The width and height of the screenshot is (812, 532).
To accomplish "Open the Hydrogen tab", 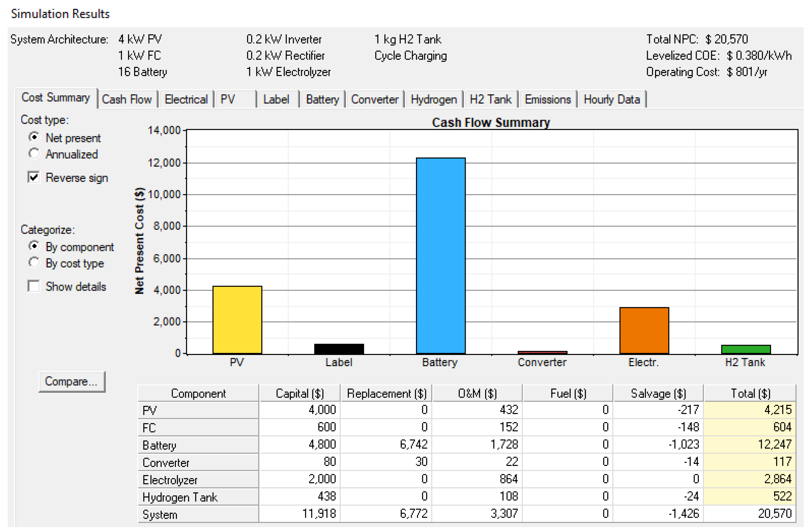I will point(433,100).
